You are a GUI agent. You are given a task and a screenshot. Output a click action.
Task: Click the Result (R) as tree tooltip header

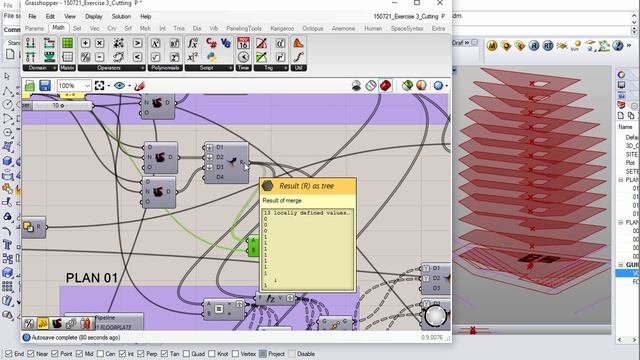pyautogui.click(x=308, y=186)
